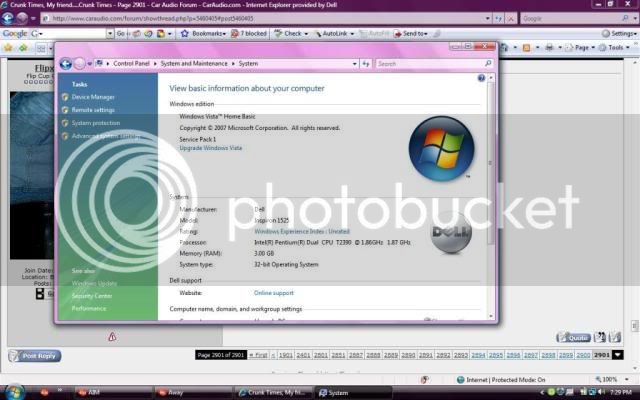Select System and Maintenance breadcrumb
Image resolution: width=640 pixels, height=400 pixels.
click(x=194, y=64)
